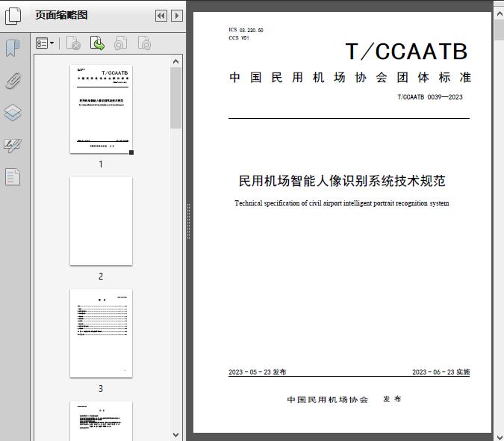Click the thumbnail panel scroll up arrow

(x=175, y=61)
